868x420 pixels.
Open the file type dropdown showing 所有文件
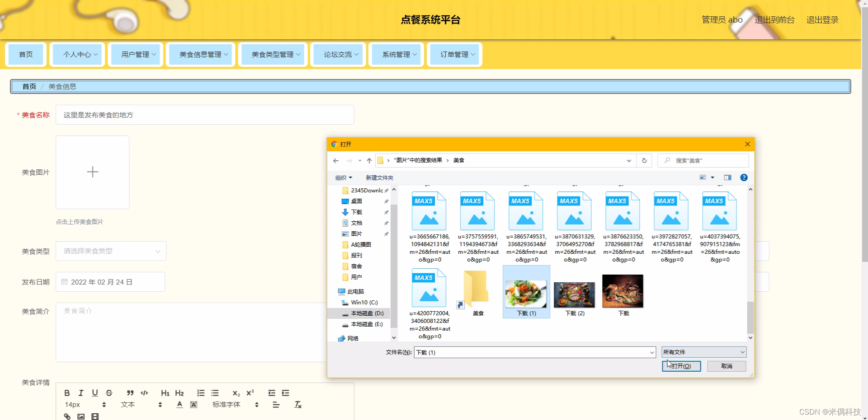[703, 352]
